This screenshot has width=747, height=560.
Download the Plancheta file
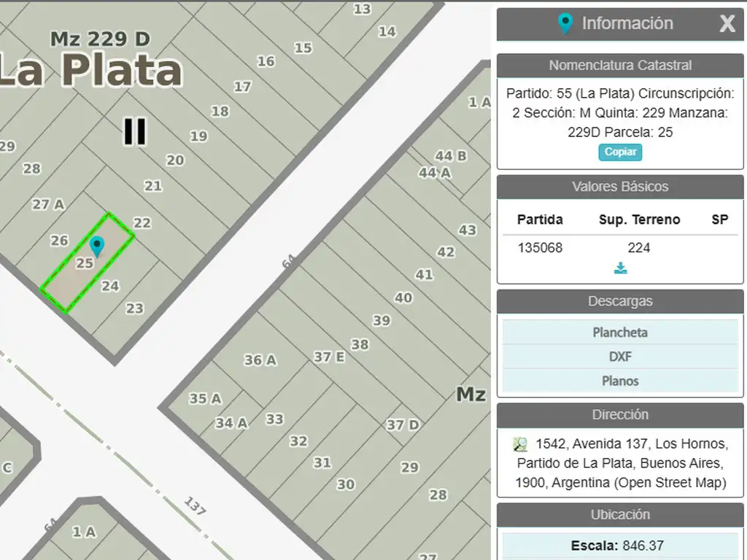click(620, 332)
